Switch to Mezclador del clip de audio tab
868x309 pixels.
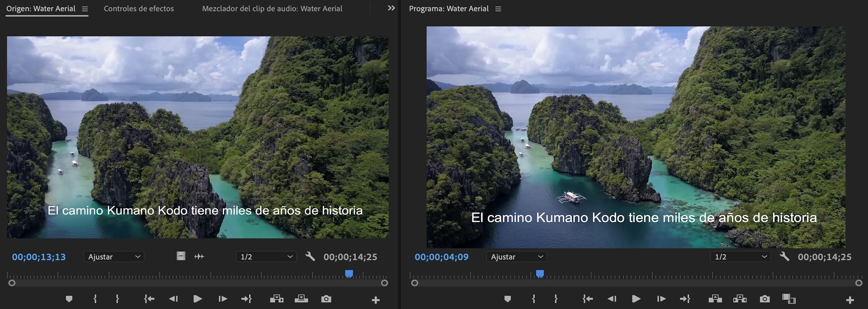(272, 9)
